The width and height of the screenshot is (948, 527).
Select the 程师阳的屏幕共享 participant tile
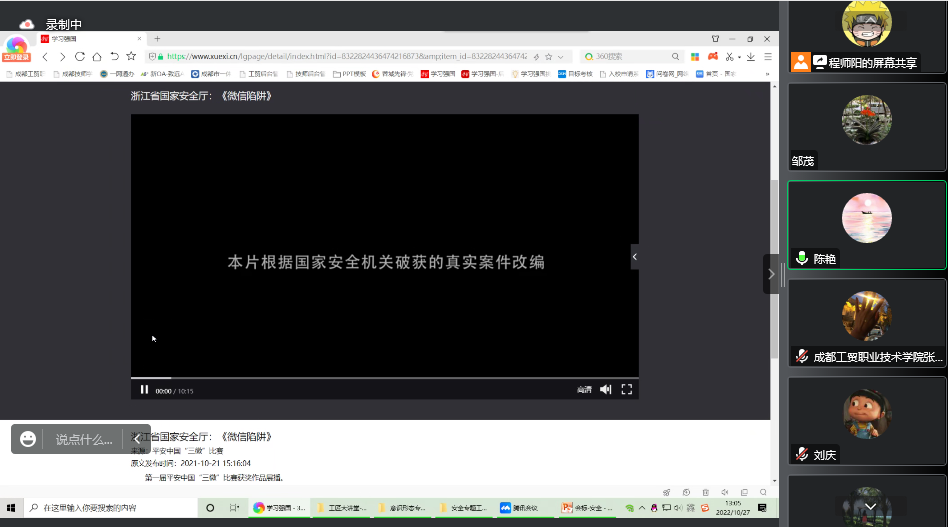pyautogui.click(x=867, y=36)
